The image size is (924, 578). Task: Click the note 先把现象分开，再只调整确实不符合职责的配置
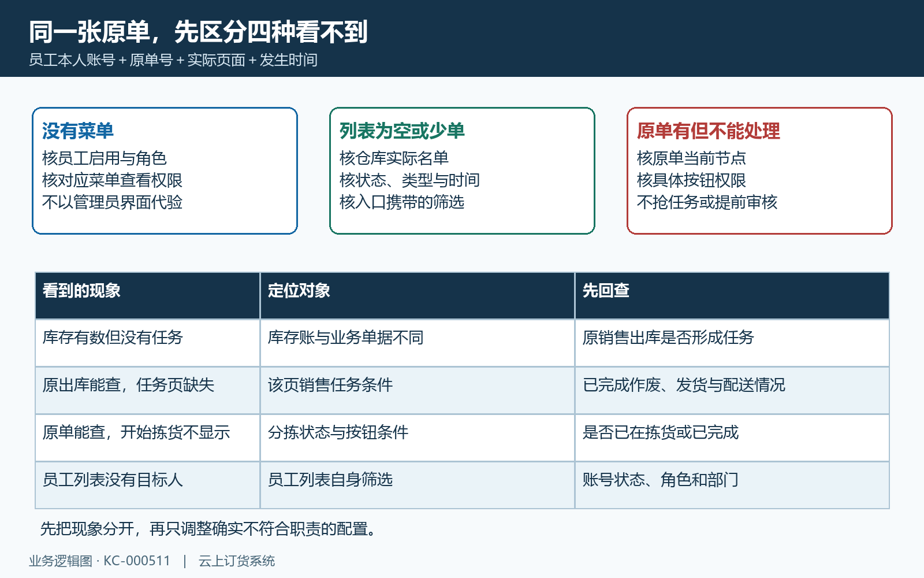pos(209,529)
